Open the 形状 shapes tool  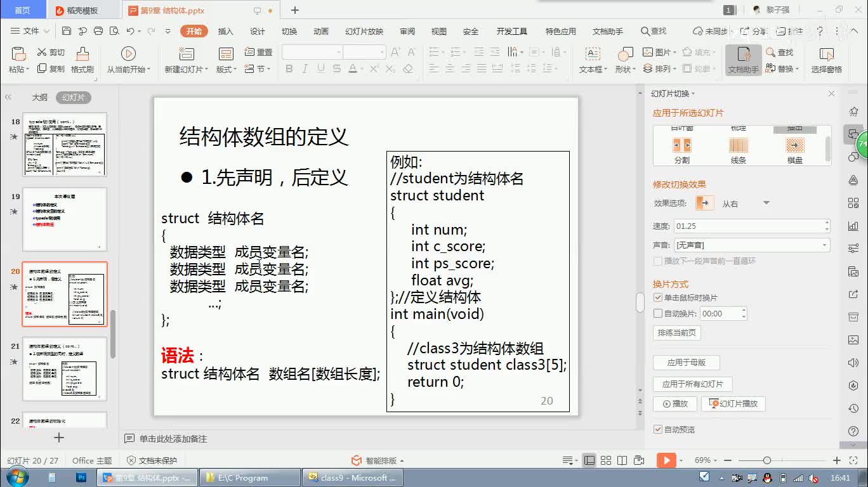(625, 55)
